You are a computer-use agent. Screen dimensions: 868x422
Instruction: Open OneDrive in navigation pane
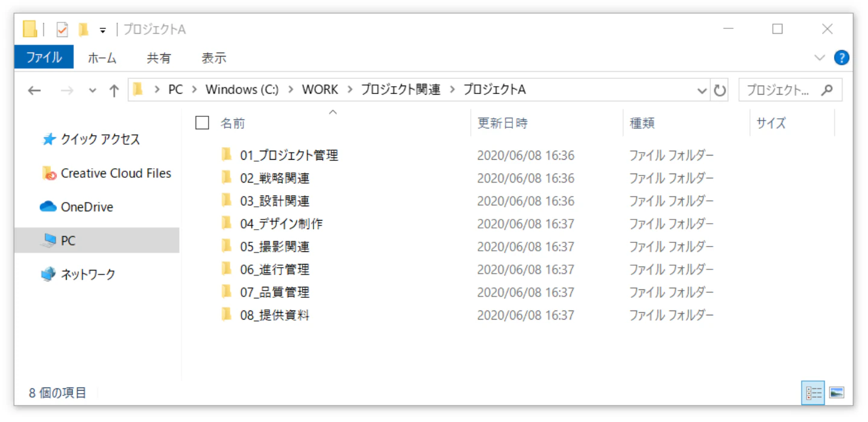coord(77,207)
